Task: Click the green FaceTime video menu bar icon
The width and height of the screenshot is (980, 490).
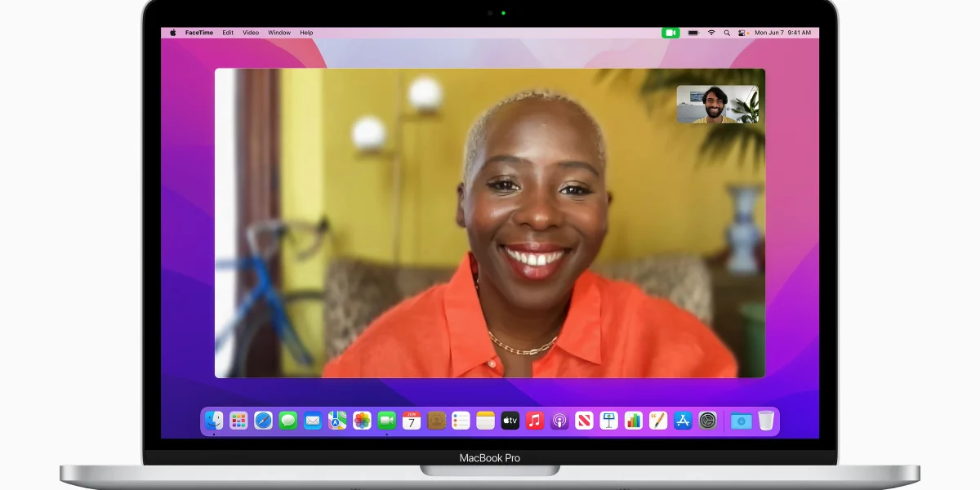Action: 670,33
